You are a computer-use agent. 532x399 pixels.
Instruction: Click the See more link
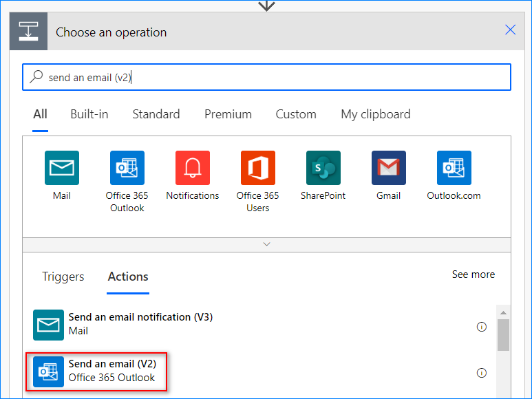(474, 274)
